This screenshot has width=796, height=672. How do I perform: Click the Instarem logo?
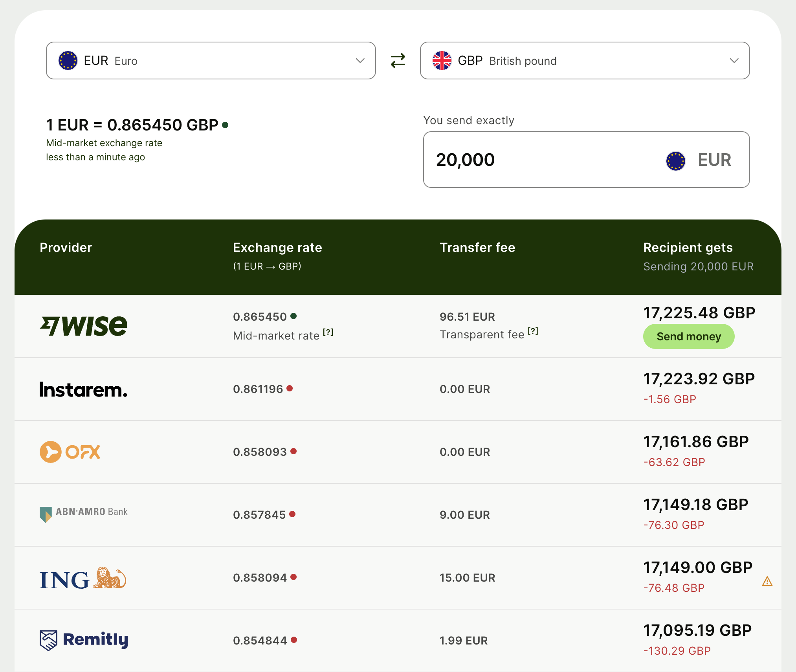point(83,389)
